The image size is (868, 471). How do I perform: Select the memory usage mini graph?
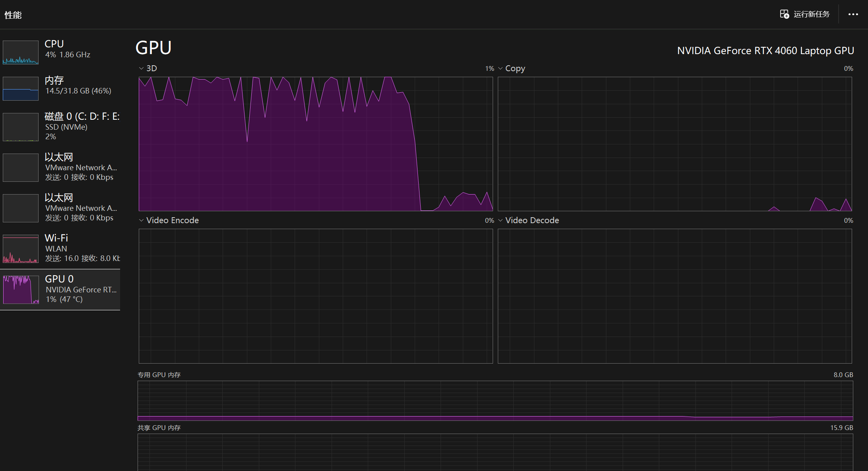[x=21, y=88]
